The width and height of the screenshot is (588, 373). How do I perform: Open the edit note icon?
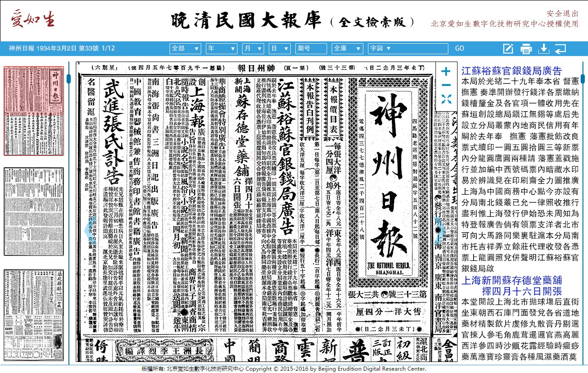508,49
